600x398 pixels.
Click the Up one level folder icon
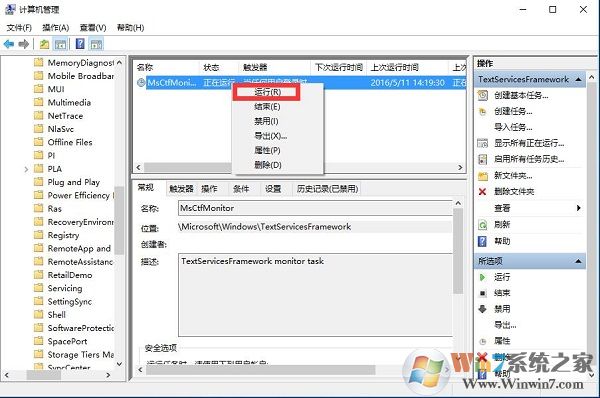[44, 44]
